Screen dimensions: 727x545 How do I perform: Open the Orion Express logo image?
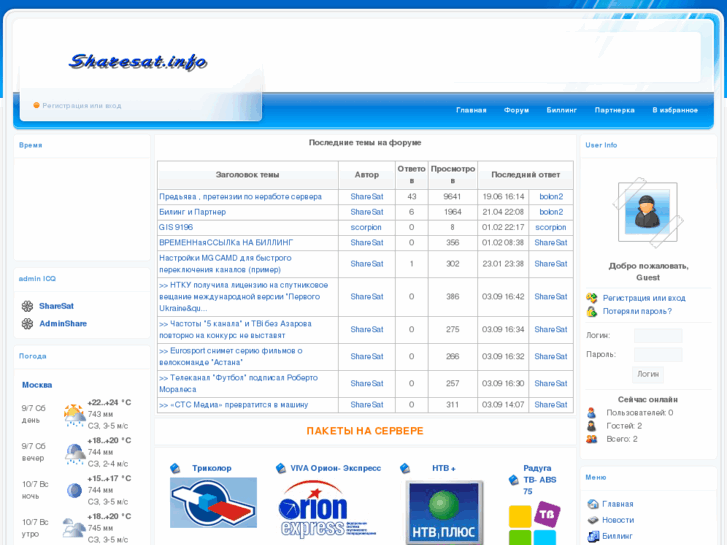pyautogui.click(x=327, y=509)
